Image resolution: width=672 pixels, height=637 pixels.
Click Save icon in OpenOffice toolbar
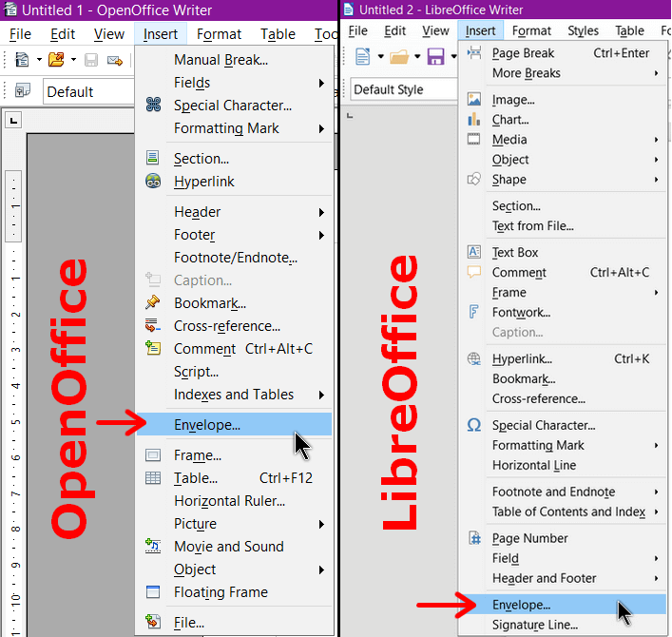pos(91,60)
